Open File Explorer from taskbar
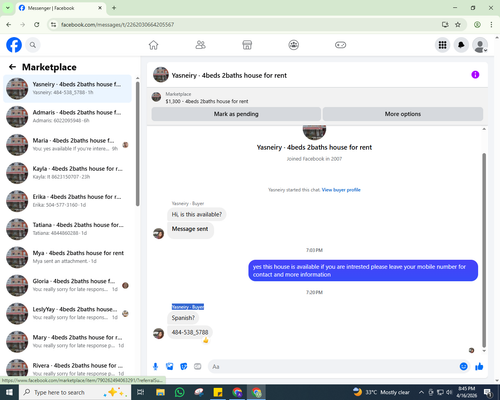 pyautogui.click(x=160, y=392)
